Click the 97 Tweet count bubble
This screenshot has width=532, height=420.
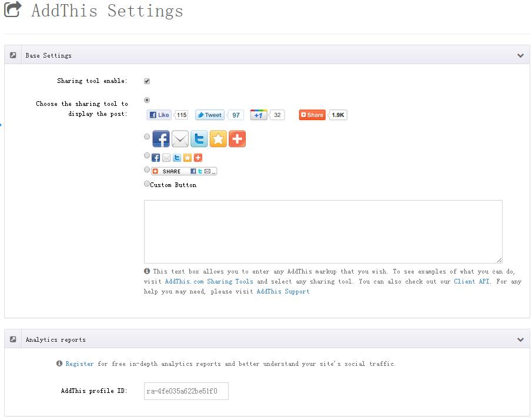[x=236, y=115]
